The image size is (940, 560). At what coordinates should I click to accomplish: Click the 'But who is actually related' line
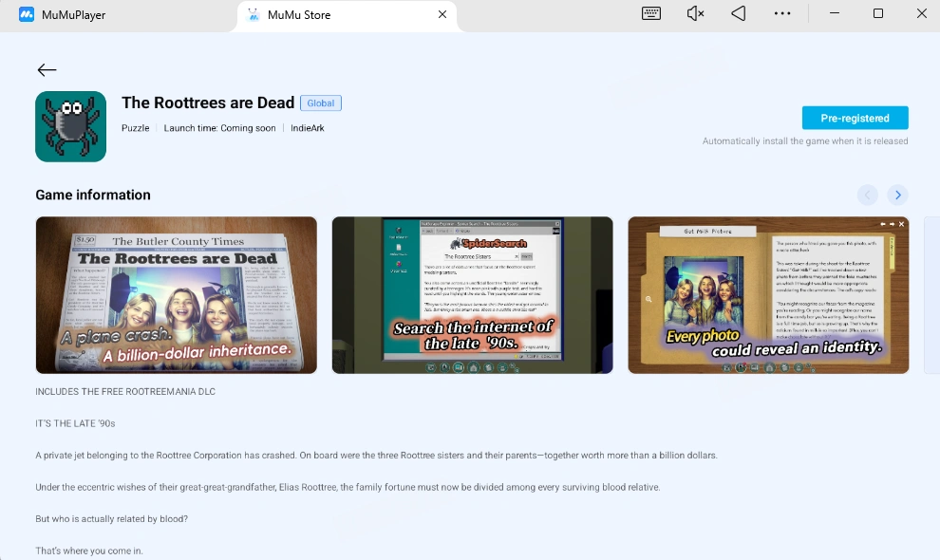(x=111, y=518)
